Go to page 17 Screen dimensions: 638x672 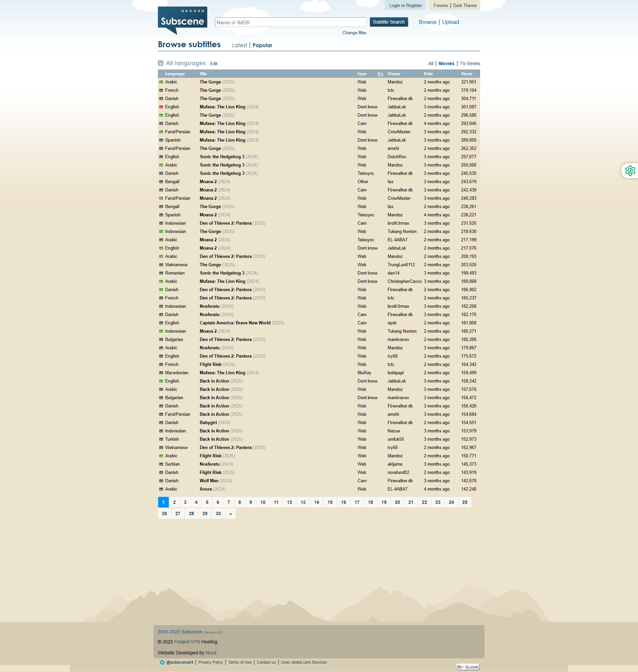357,502
